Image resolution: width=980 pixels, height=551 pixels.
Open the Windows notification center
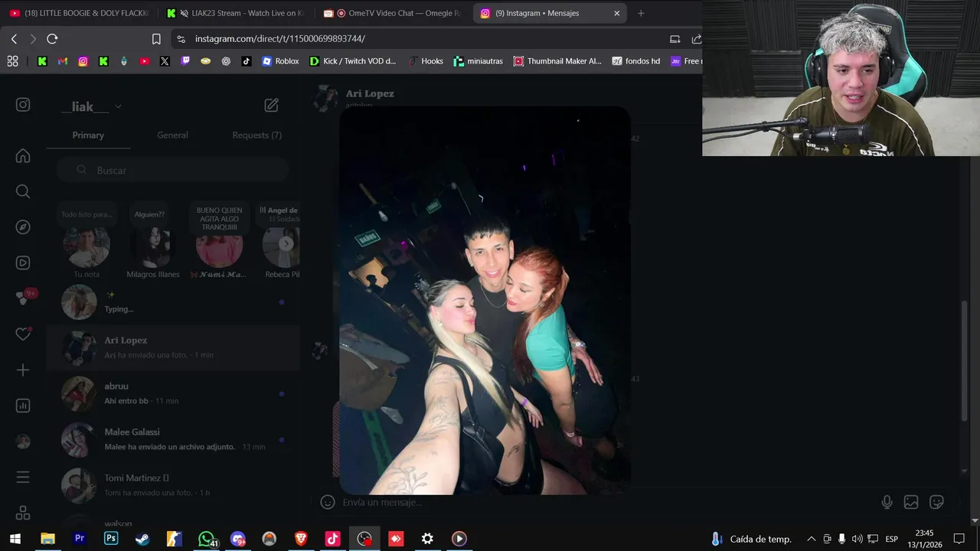click(x=959, y=539)
